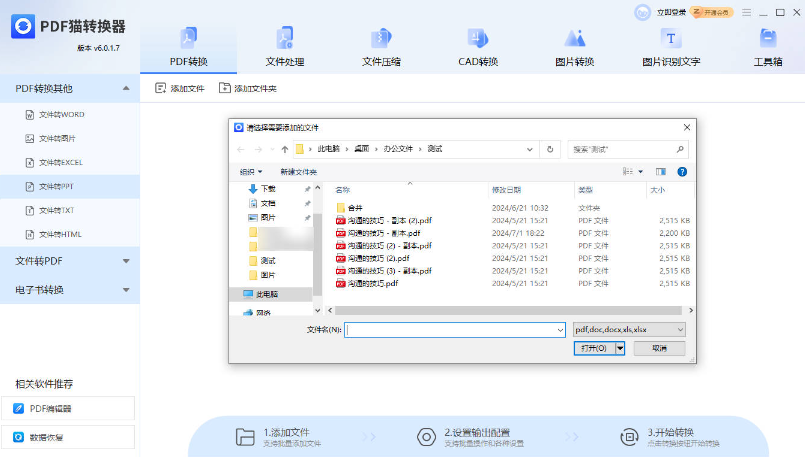Open the hamburger menu icon in title bar
The height and width of the screenshot is (457, 805).
point(746,12)
